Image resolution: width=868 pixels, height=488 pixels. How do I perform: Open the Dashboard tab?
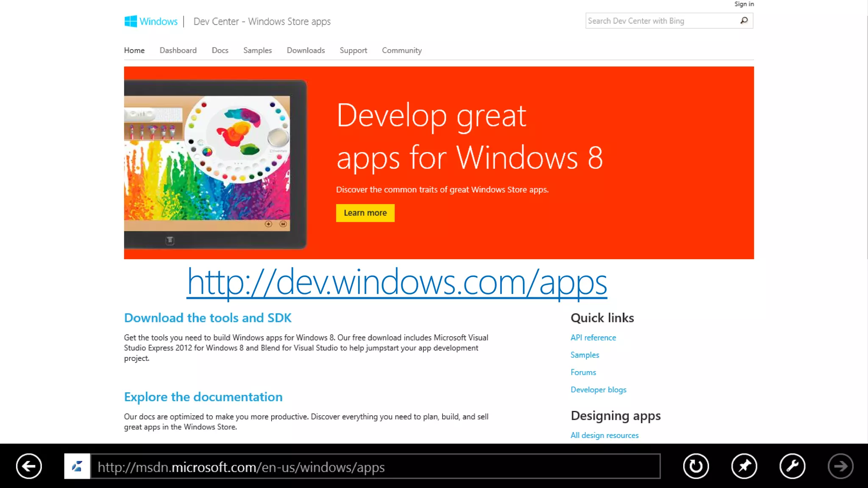178,50
